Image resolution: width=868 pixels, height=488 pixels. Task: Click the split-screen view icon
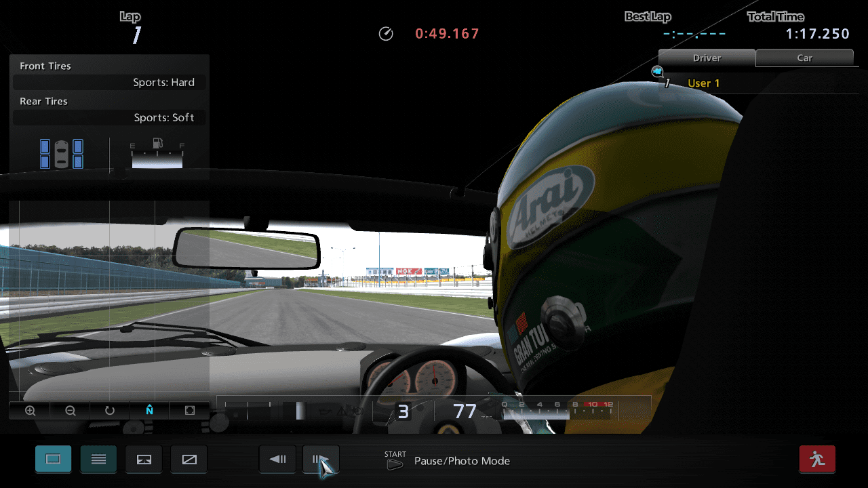[x=144, y=460]
